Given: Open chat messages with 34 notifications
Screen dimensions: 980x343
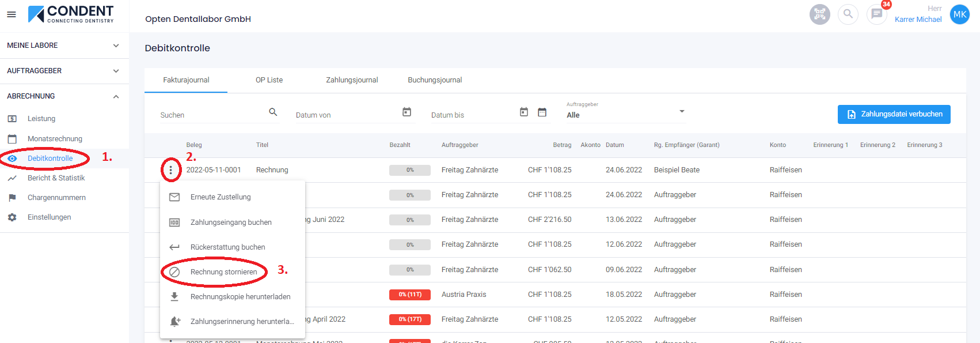Looking at the screenshot, I should tap(876, 14).
